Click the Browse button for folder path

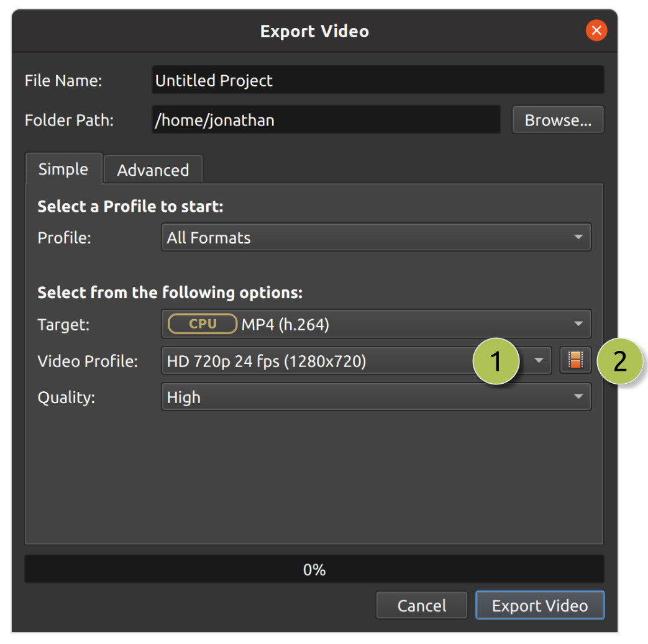point(557,119)
